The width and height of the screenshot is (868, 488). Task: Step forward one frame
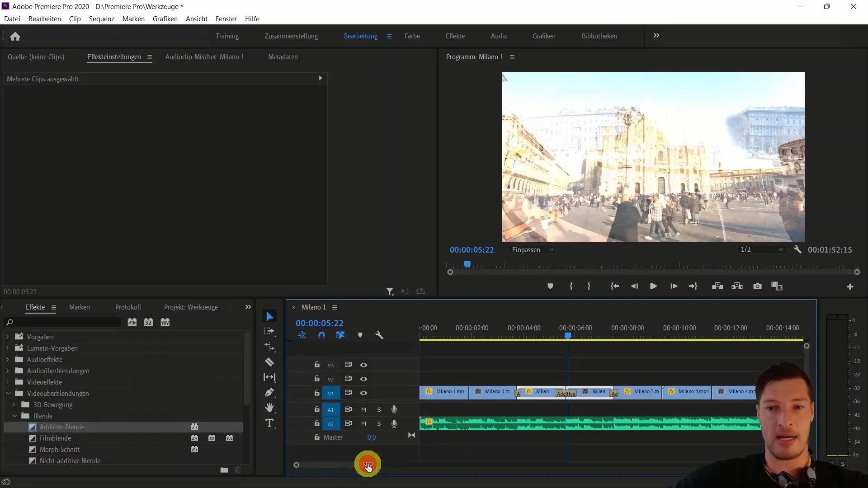tap(674, 286)
